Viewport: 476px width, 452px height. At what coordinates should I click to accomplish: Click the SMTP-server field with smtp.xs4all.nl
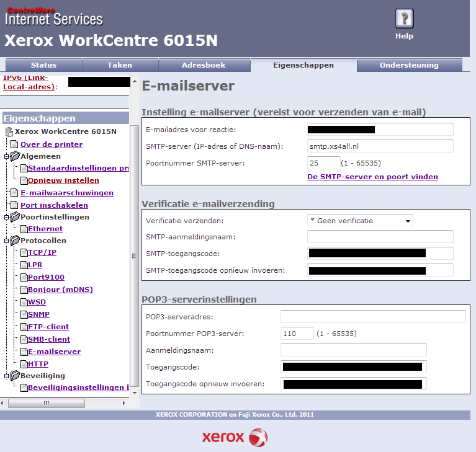click(380, 146)
